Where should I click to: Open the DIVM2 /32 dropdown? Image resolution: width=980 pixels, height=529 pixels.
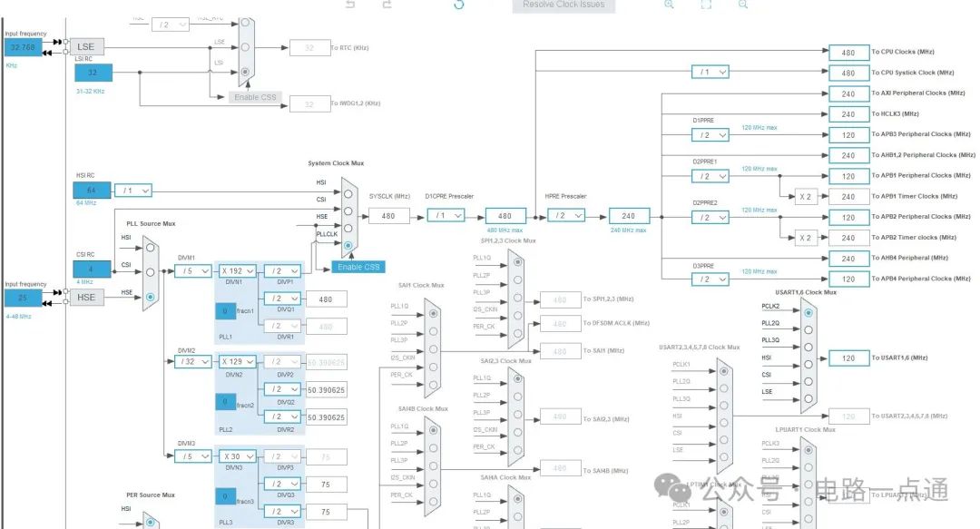(193, 361)
